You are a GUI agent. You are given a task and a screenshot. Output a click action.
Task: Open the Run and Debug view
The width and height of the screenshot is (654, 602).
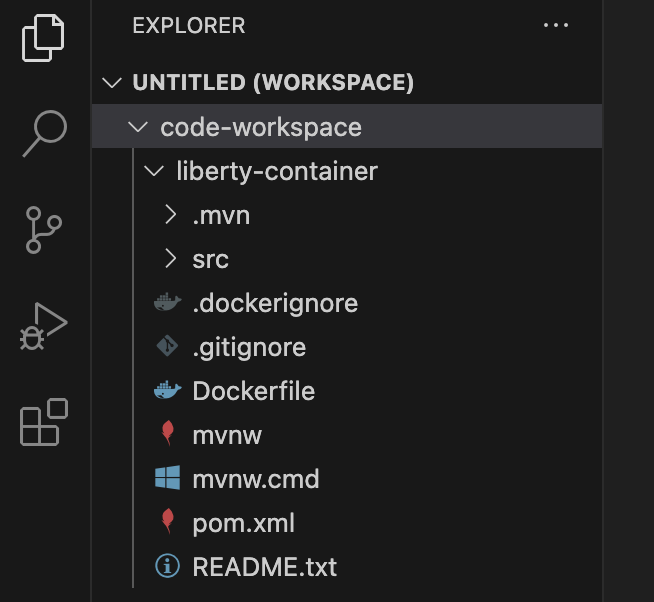[x=43, y=326]
